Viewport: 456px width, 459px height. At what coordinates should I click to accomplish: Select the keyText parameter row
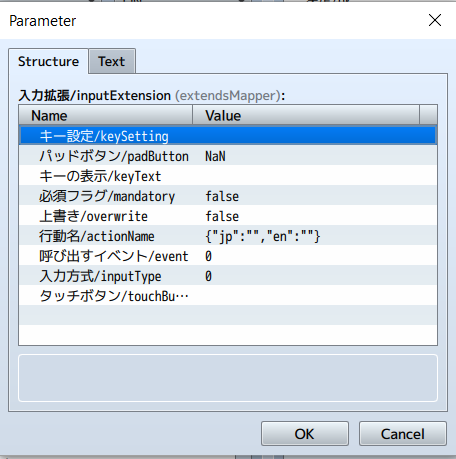point(228,176)
